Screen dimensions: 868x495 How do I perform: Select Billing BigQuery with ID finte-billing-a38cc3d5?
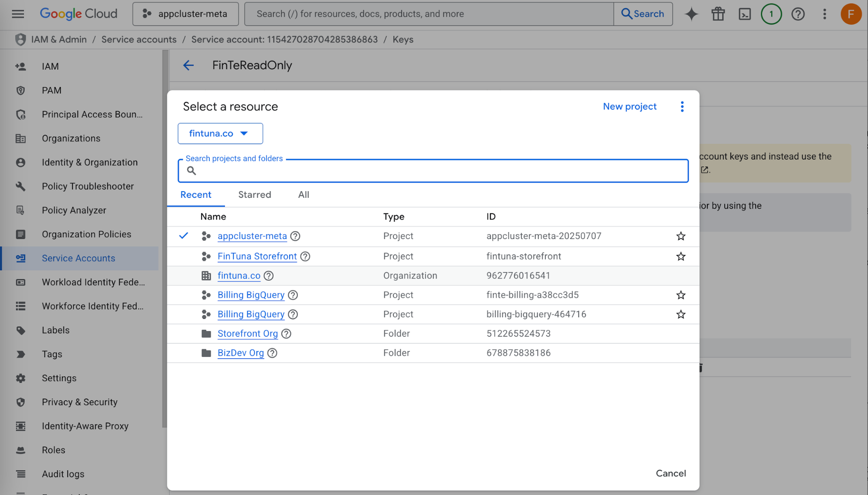(251, 295)
